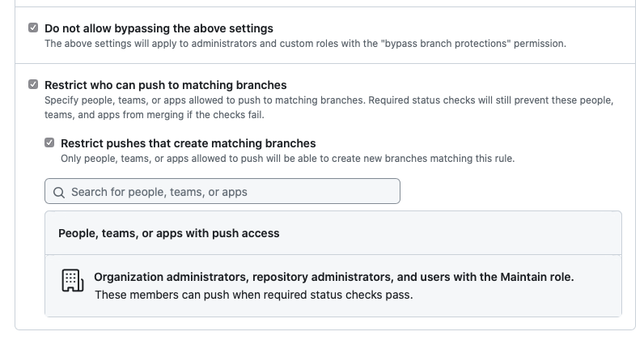Image resolution: width=644 pixels, height=340 pixels.
Task: Click the 'Restrict who can push to matching branches' label
Action: click(166, 85)
